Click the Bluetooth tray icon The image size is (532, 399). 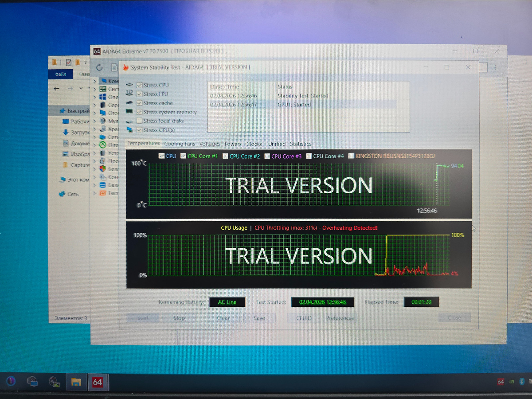point(523,382)
